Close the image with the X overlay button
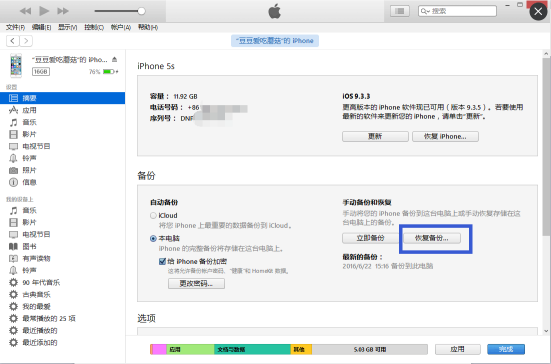Image resolution: width=551 pixels, height=364 pixels. pyautogui.click(x=538, y=12)
